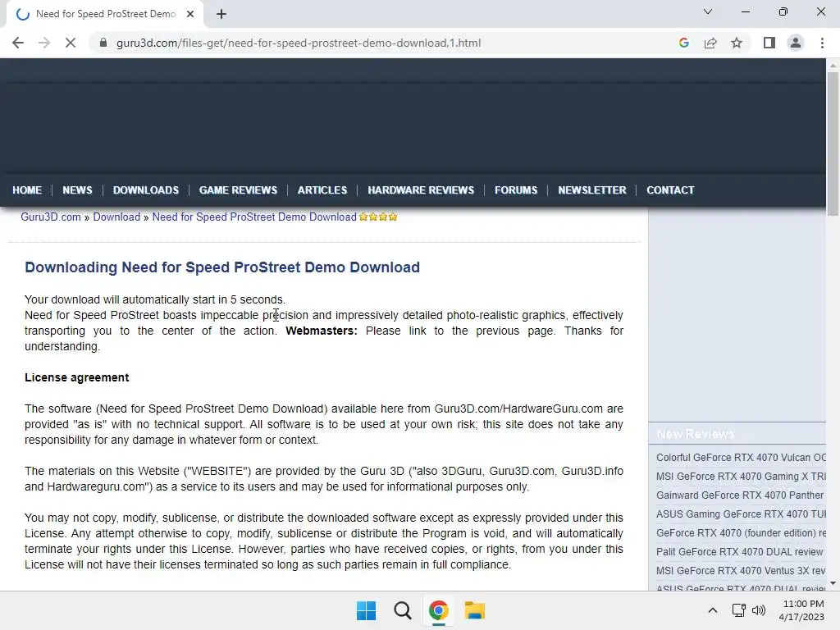Screen dimensions: 840x630
Task: Open Windows taskbar search
Action: pyautogui.click(x=402, y=610)
